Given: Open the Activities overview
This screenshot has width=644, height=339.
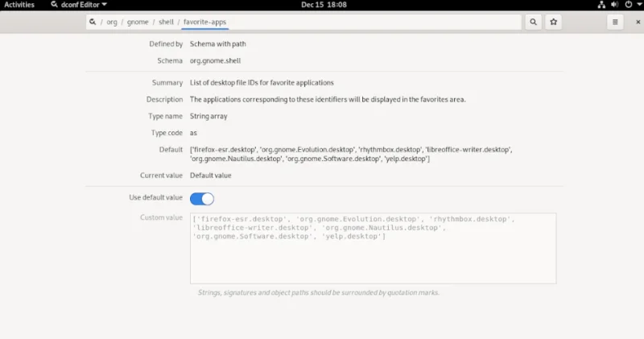Looking at the screenshot, I should click(19, 5).
